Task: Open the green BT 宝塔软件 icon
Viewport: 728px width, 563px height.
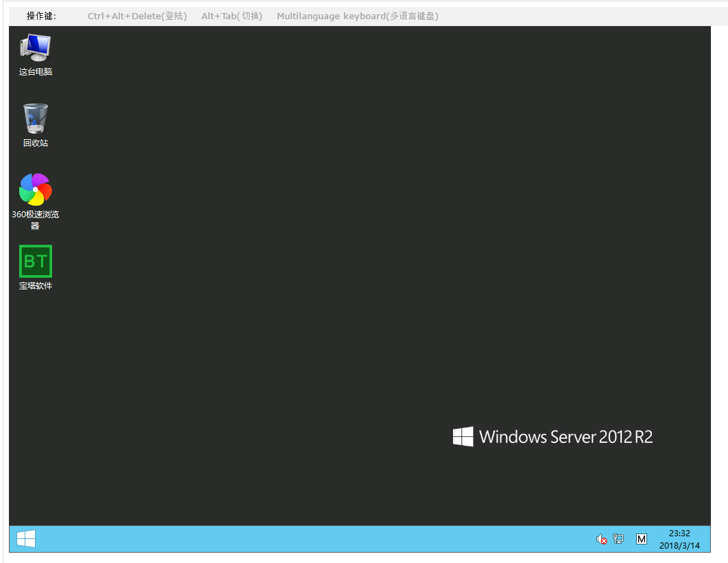Action: pyautogui.click(x=35, y=261)
